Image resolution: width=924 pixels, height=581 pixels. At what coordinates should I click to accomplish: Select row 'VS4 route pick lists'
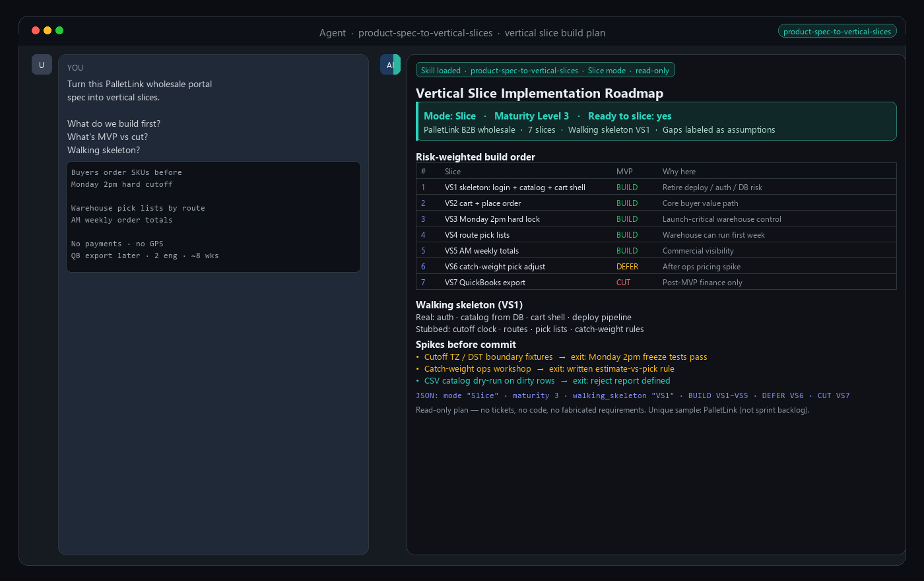click(x=656, y=235)
